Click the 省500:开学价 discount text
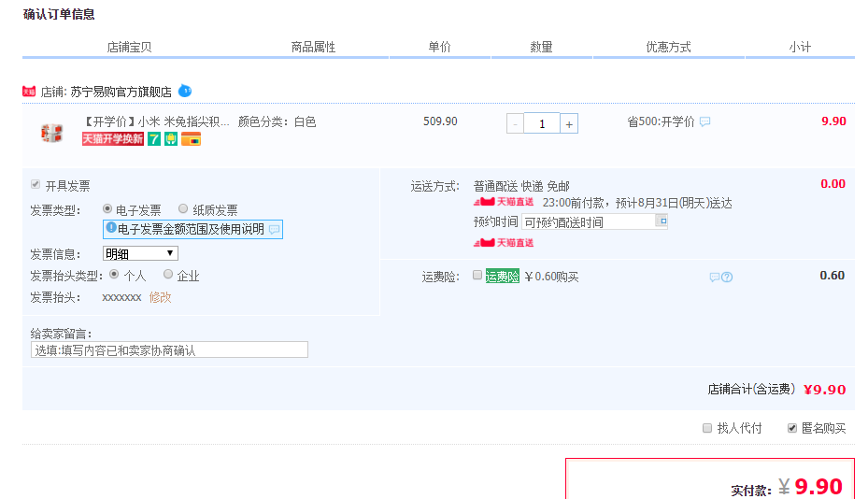The width and height of the screenshot is (868, 499). tap(661, 121)
